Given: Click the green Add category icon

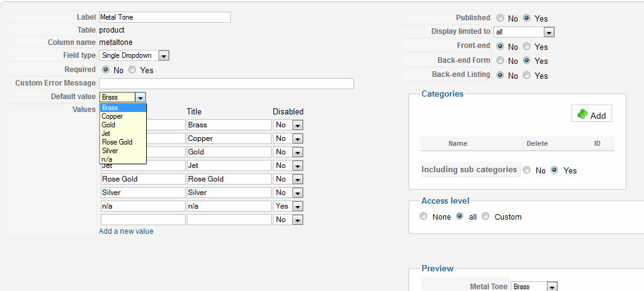Looking at the screenshot, I should 583,114.
